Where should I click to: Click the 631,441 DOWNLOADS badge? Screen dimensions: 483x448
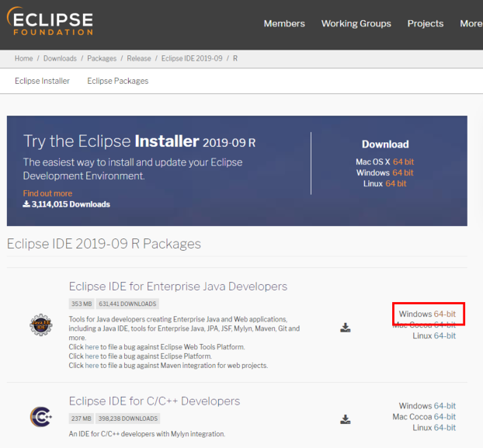pos(127,304)
